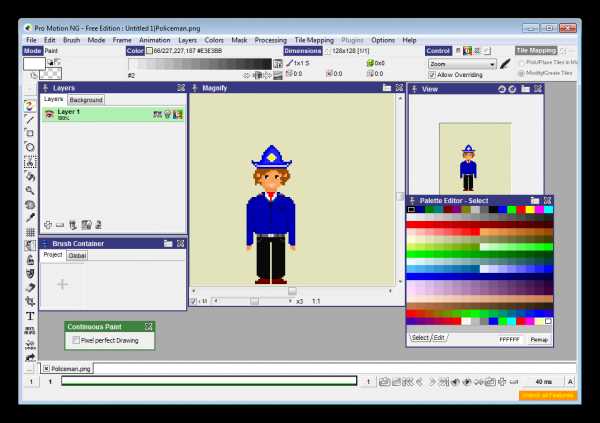600x423 pixels.
Task: Pick the yellow swatch in palette top row
Action: coord(530,210)
